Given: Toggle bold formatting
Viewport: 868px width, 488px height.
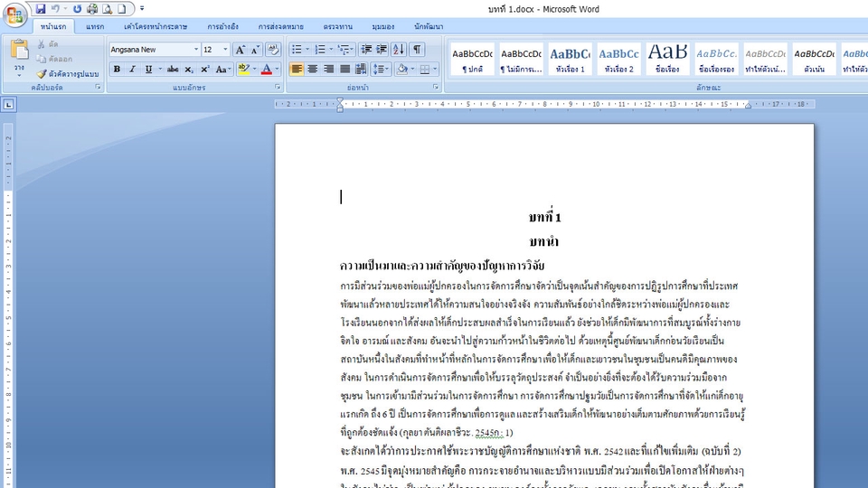Looking at the screenshot, I should pyautogui.click(x=117, y=70).
